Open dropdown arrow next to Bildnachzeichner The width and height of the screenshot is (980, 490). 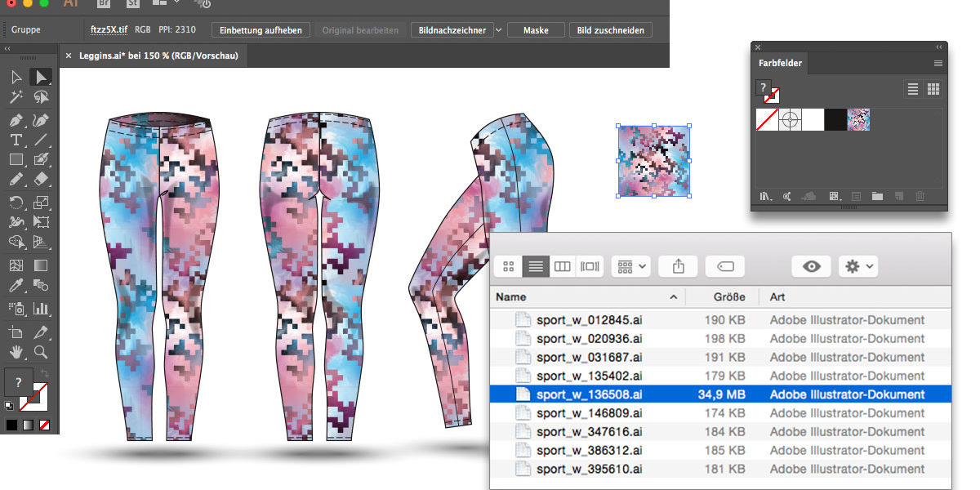pyautogui.click(x=499, y=30)
